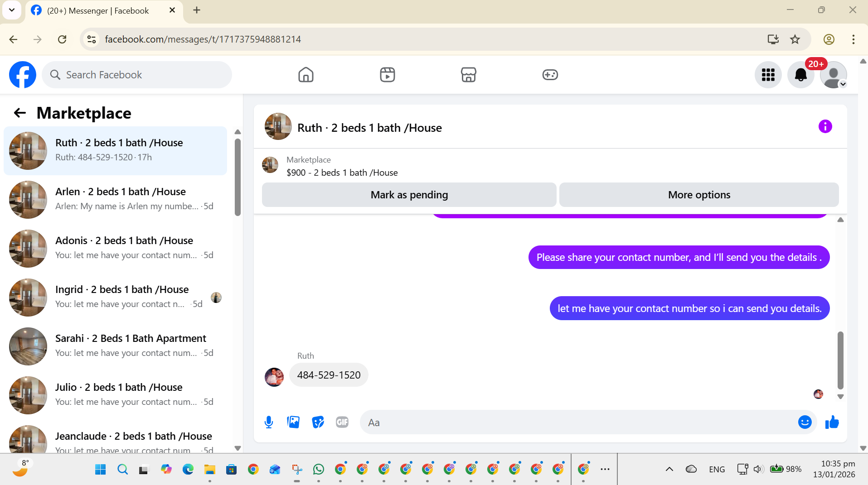Open the Reels video icon

pos(388,75)
